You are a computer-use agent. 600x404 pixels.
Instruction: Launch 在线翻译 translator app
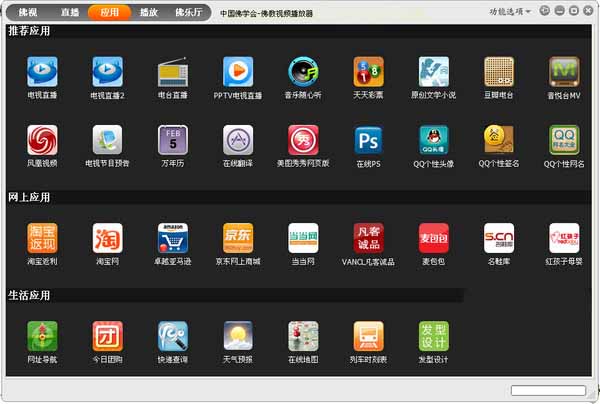coord(238,140)
